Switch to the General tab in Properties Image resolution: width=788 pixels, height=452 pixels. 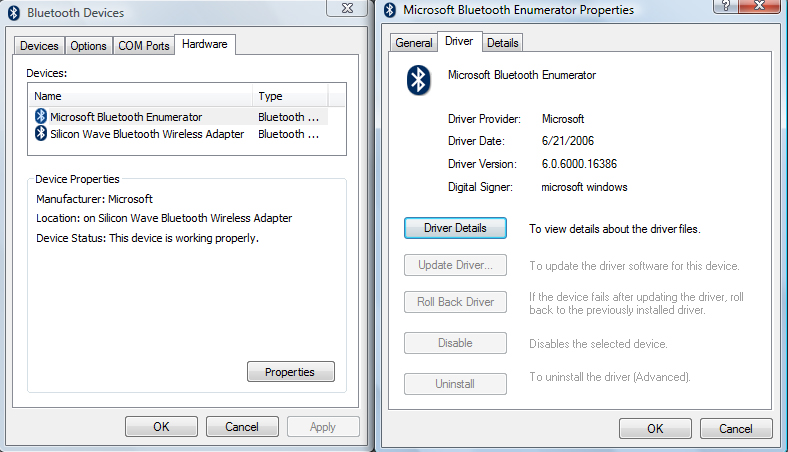(x=414, y=43)
